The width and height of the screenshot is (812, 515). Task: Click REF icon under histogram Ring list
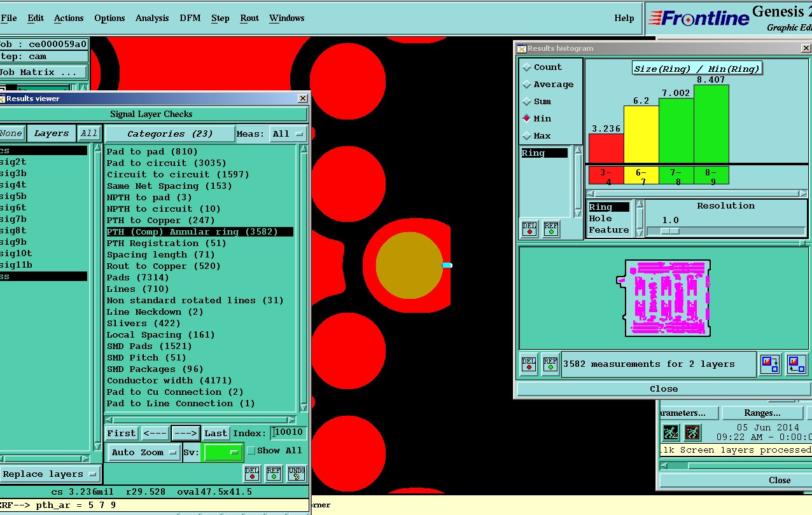point(550,229)
